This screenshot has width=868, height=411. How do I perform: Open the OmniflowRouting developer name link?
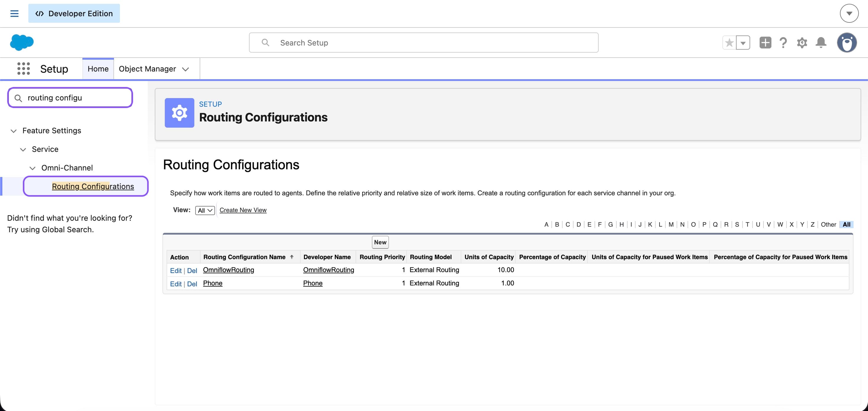click(x=328, y=270)
